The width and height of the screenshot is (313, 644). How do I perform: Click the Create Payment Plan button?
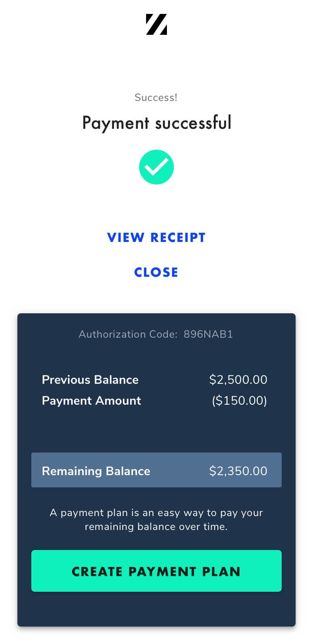coord(156,571)
